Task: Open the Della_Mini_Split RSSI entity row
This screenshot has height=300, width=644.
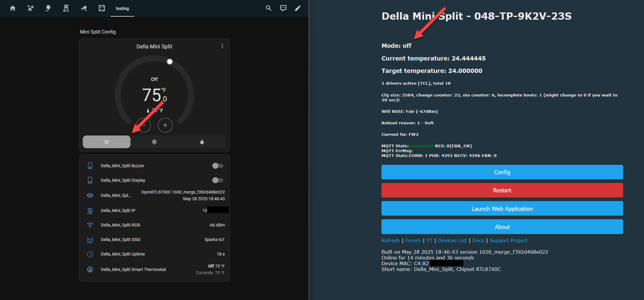Action: point(154,225)
